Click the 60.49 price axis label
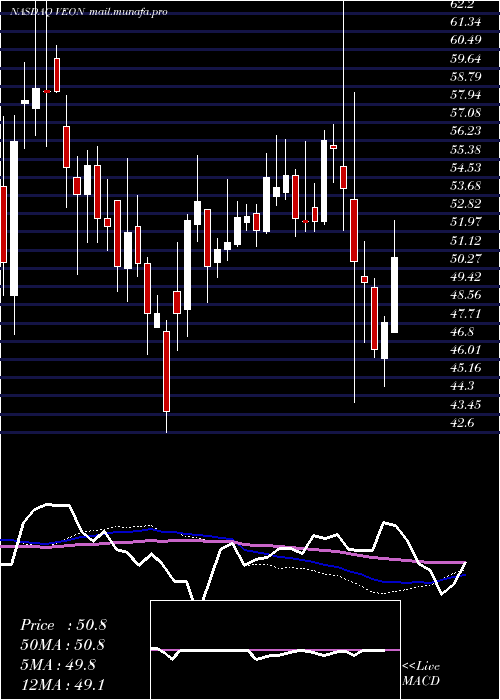500x700 pixels. pos(466,39)
